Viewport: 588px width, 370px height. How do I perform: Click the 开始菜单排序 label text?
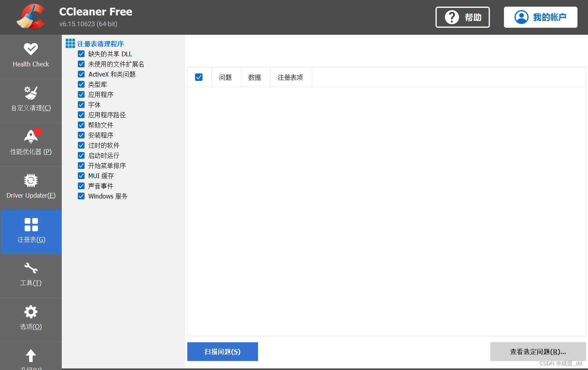coord(107,166)
